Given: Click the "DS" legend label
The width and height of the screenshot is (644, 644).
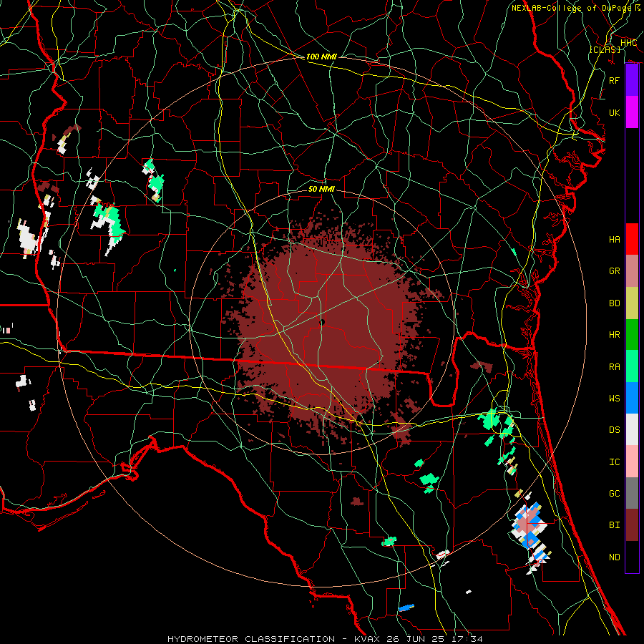Looking at the screenshot, I should [615, 430].
